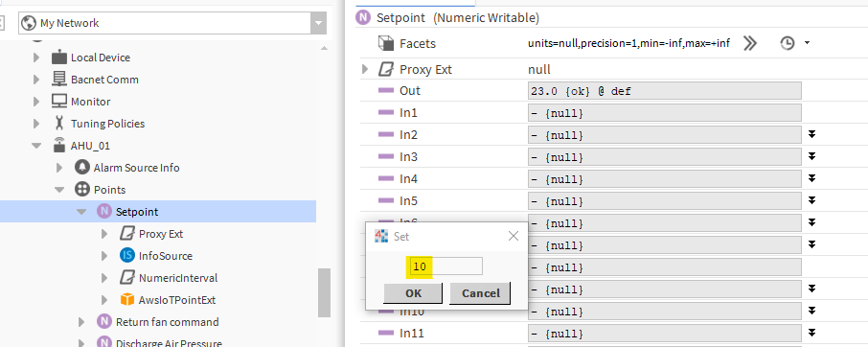Screen dimensions: 868x347
Task: Collapse the Points folder node
Action: tap(59, 190)
